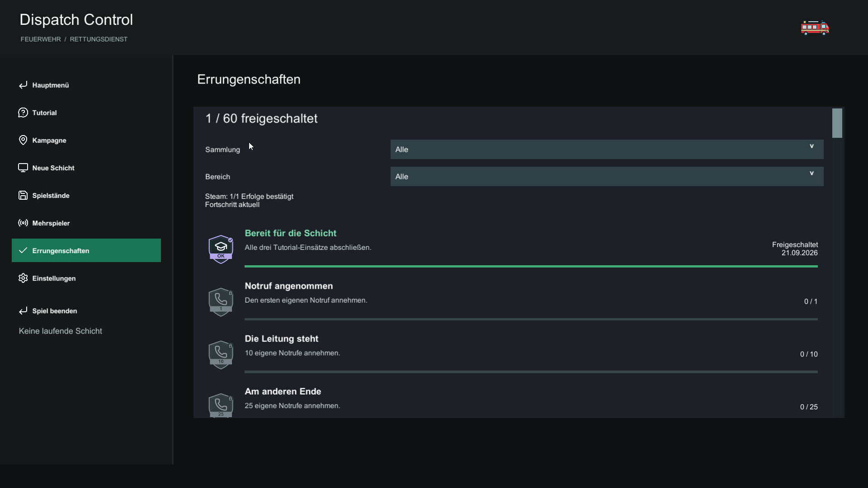
Task: Click the Notruf angenommen progress bar
Action: point(531,319)
